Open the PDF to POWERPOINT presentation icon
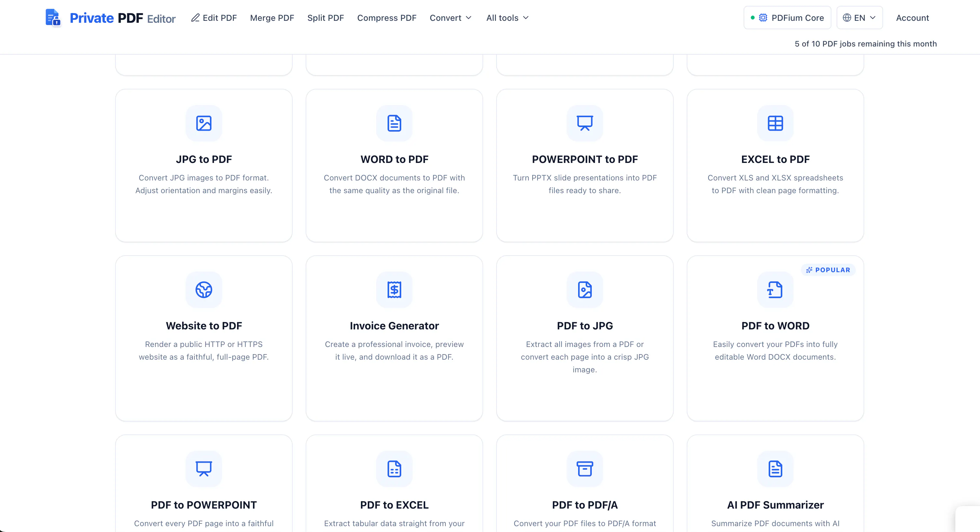This screenshot has height=532, width=980. 204,469
